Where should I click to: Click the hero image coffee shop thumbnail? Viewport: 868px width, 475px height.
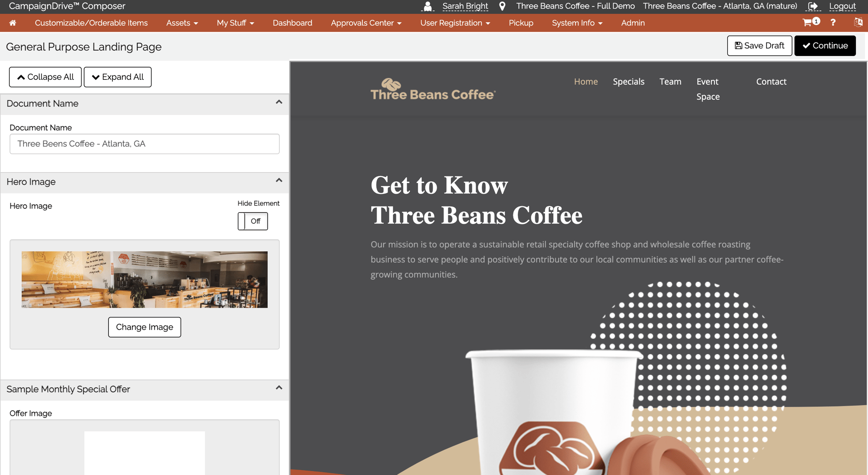tap(145, 279)
